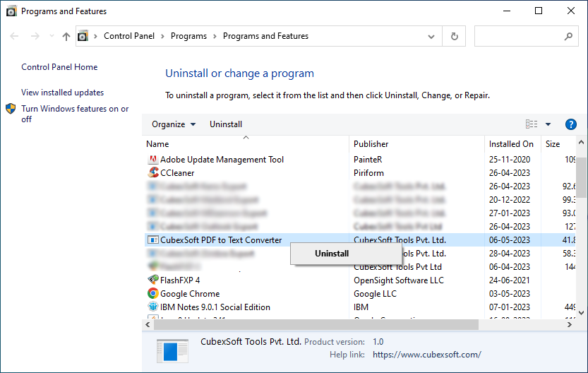Viewport: 588px width, 373px height.
Task: Refresh the Programs and Features list
Action: click(454, 37)
